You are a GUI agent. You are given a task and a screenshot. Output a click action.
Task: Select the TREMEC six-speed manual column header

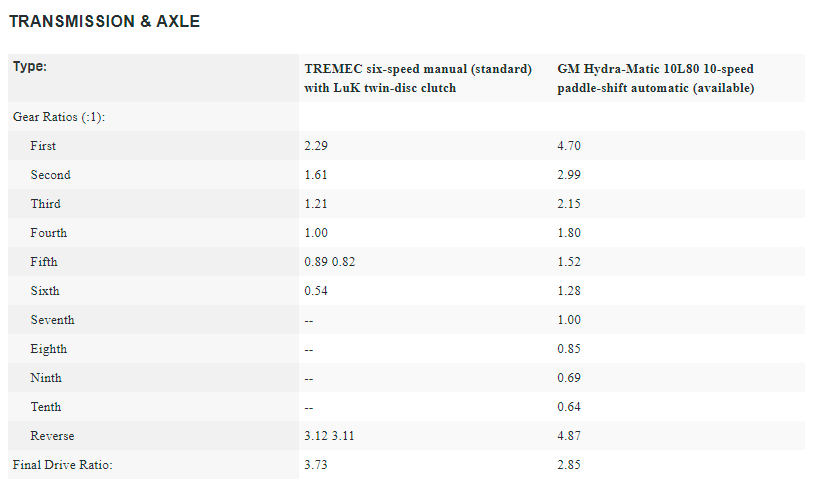pos(418,78)
